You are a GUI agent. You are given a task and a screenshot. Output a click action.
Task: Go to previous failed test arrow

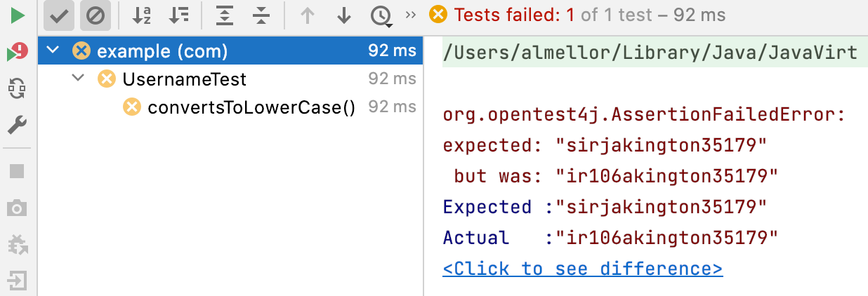pos(307,15)
